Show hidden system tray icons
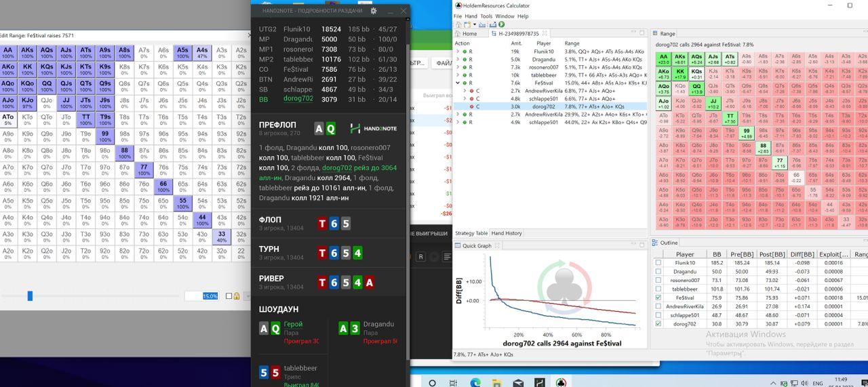 click(x=773, y=383)
